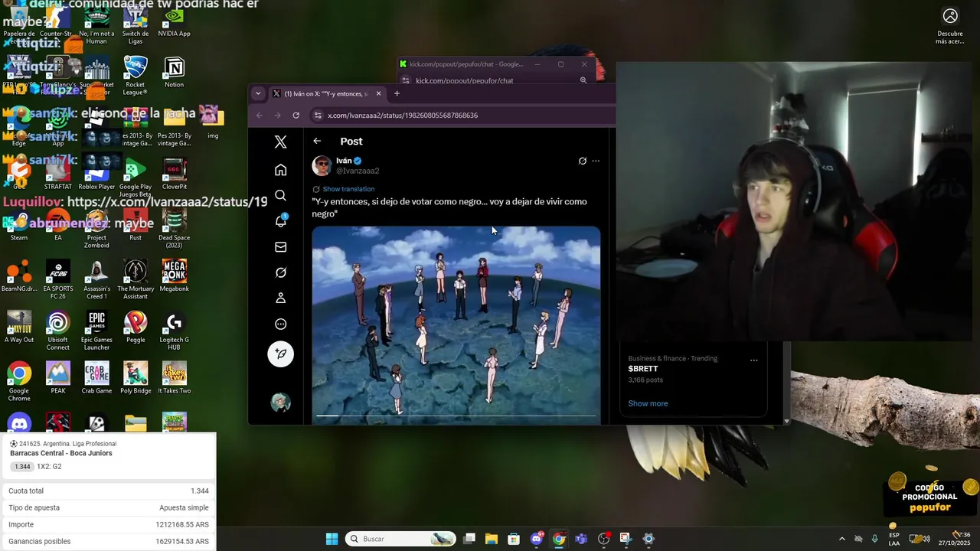Viewport: 980px width, 551px height.
Task: Open Messages envelope in X sidebar
Action: 280,247
